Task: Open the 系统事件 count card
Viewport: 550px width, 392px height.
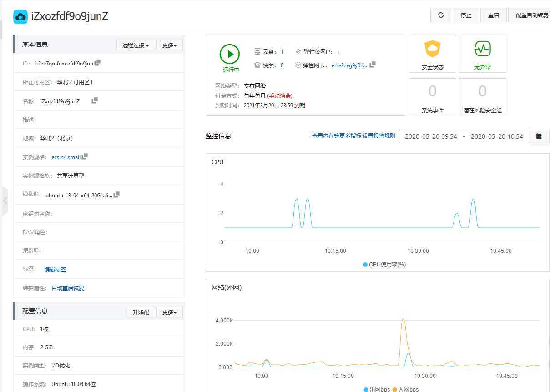Action: click(433, 97)
